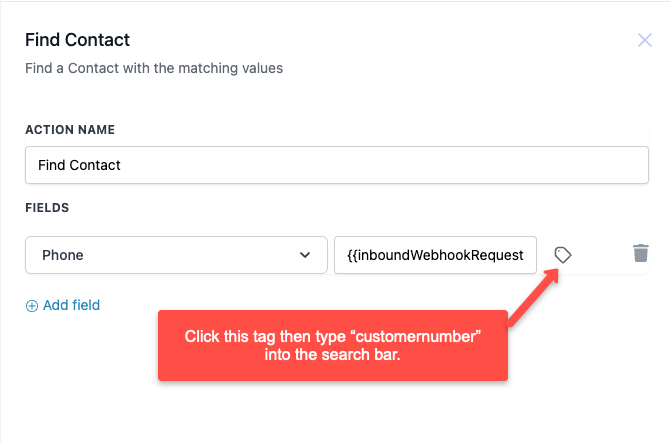Viewport: 670px width, 443px height.
Task: Click the empty space right of Find Contact text in name box
Action: pos(385,165)
